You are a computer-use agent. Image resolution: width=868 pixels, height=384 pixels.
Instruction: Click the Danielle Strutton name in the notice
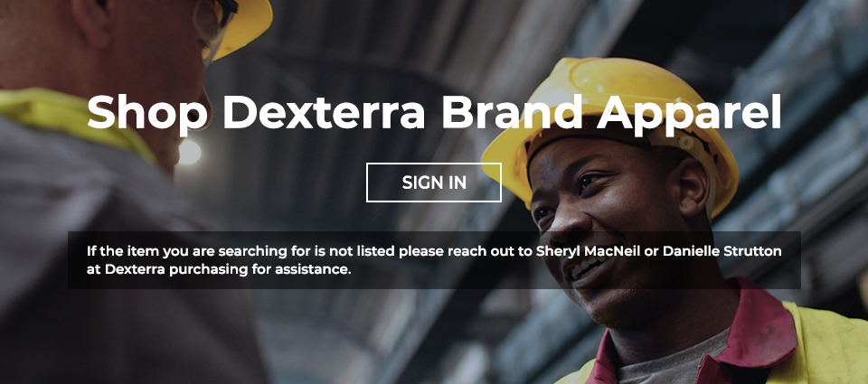pos(722,251)
